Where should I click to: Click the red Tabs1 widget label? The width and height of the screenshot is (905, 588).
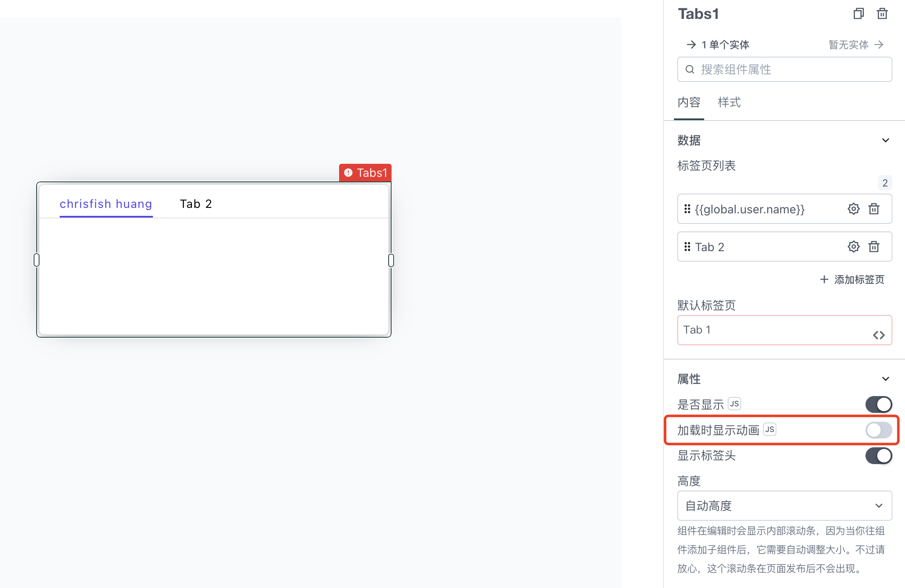365,173
